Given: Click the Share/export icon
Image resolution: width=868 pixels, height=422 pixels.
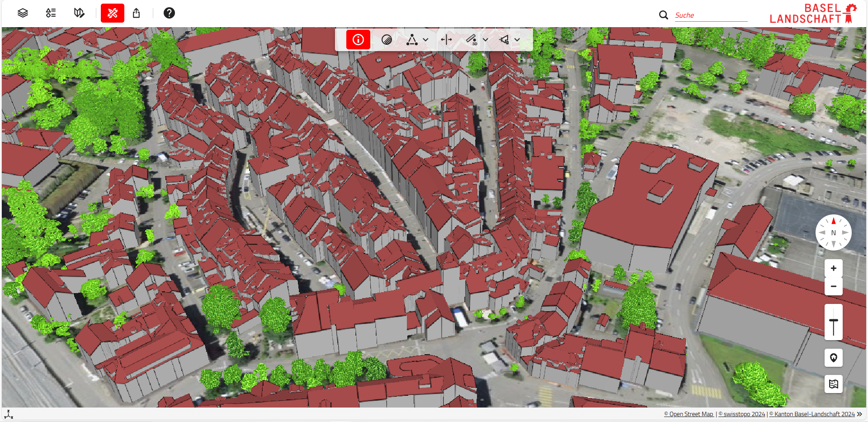Looking at the screenshot, I should click(x=137, y=13).
